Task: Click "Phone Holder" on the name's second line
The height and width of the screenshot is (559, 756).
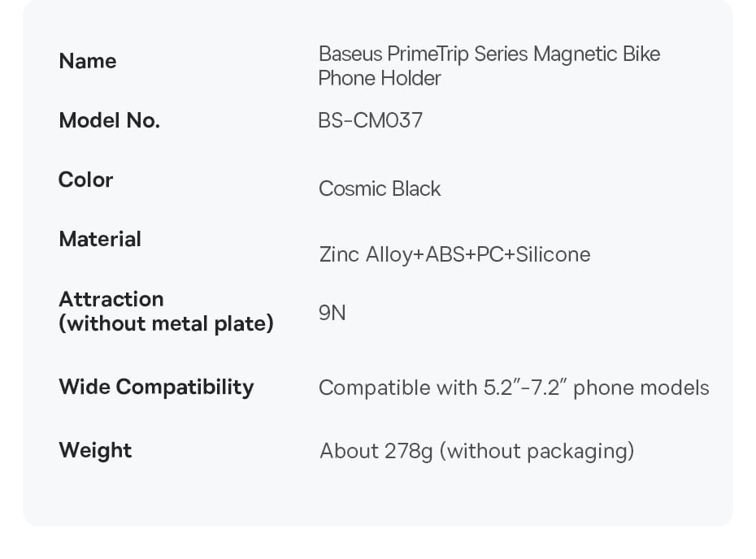Action: (x=380, y=78)
